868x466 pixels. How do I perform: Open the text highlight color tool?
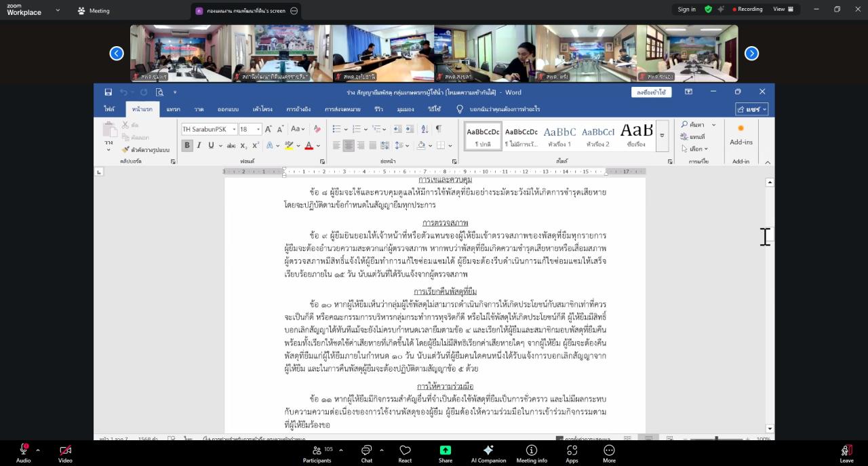[289, 146]
